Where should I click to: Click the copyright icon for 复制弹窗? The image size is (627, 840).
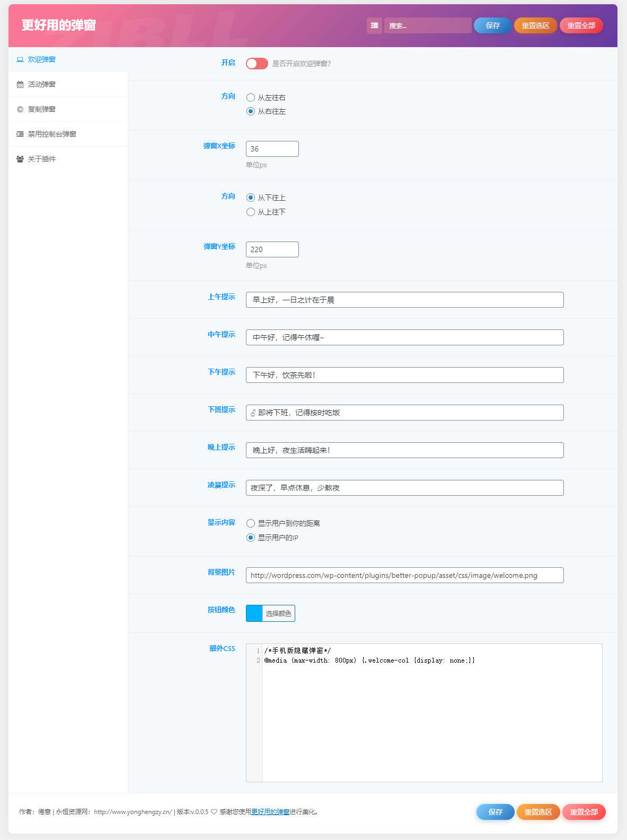pyautogui.click(x=20, y=109)
